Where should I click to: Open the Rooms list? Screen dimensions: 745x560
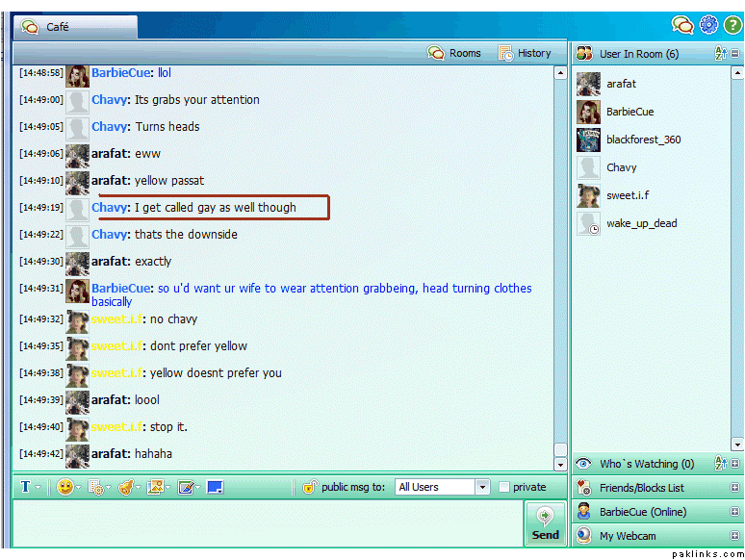point(454,53)
